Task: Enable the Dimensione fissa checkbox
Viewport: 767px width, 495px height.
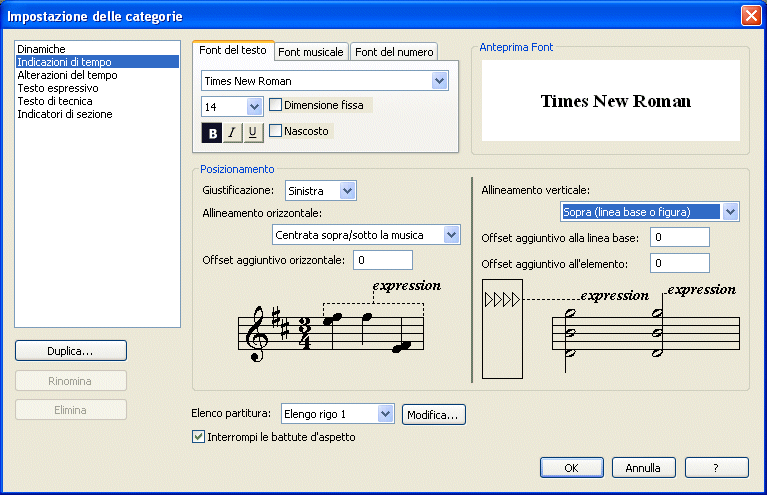Action: click(x=276, y=105)
